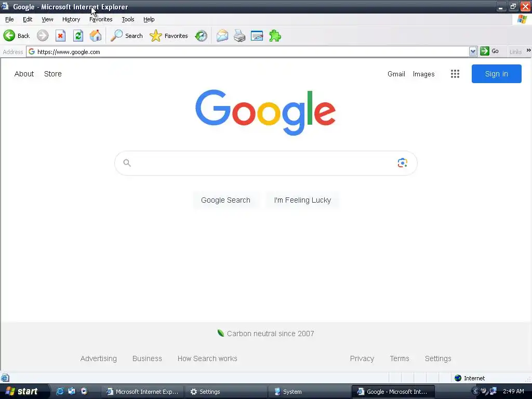Go back with the green Back arrow
532x399 pixels.
coord(16,36)
